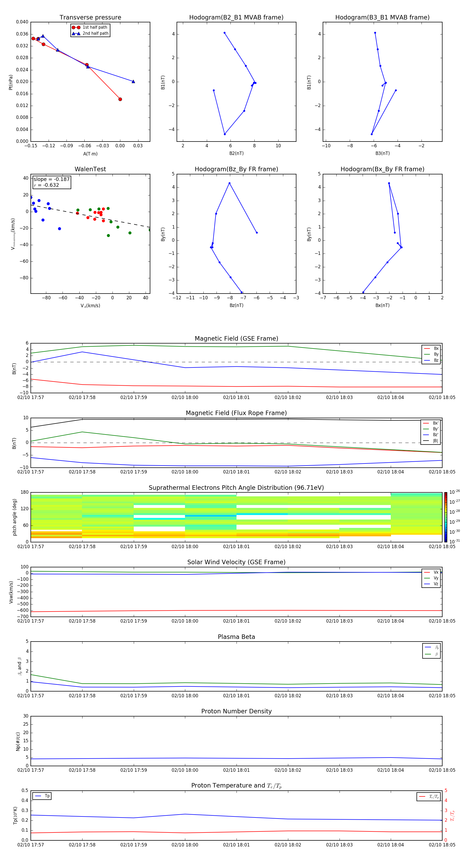Click the "Hodogram(B2_B1 MVAB frame)" title

point(236,17)
